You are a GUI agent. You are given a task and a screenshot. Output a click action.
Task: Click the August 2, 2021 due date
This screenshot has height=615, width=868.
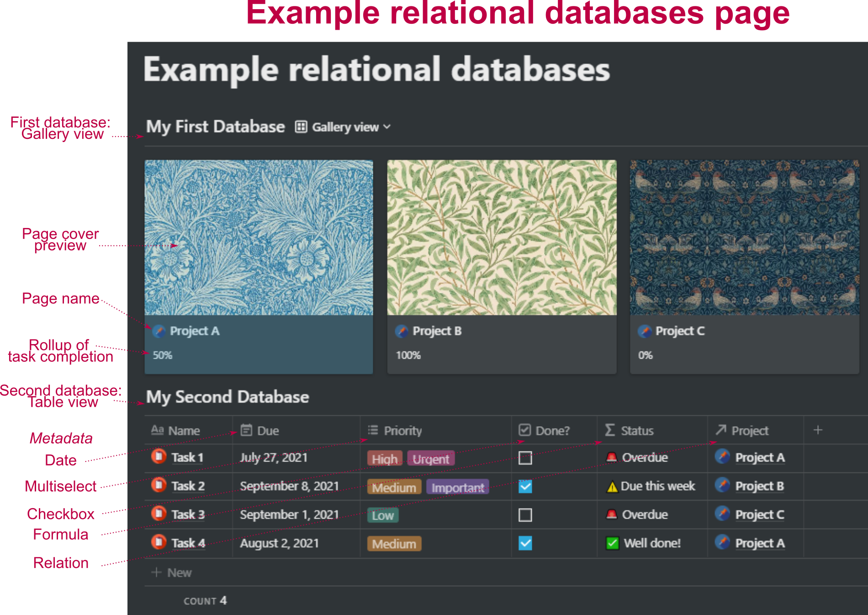coord(280,543)
